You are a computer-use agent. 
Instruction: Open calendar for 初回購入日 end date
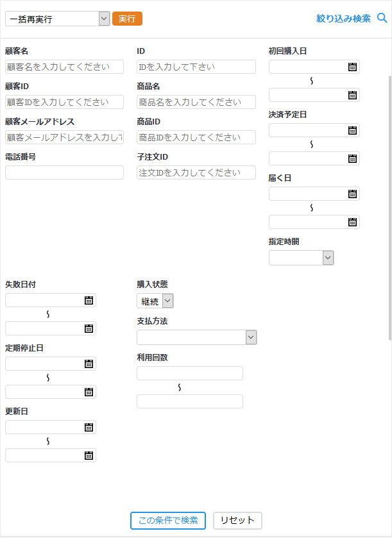352,95
